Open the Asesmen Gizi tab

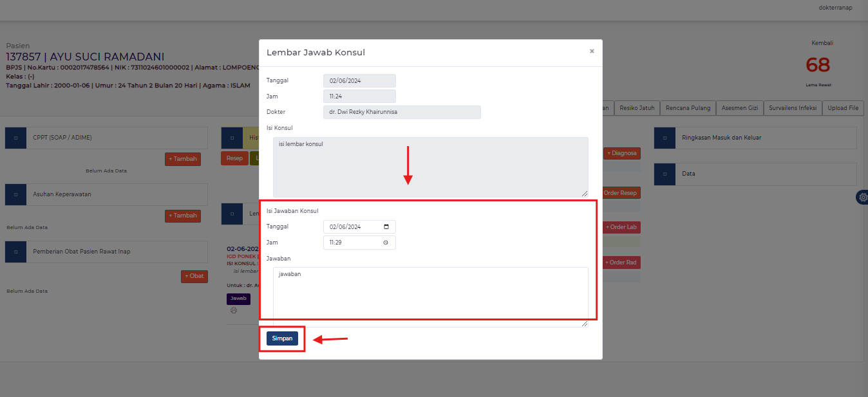point(739,107)
